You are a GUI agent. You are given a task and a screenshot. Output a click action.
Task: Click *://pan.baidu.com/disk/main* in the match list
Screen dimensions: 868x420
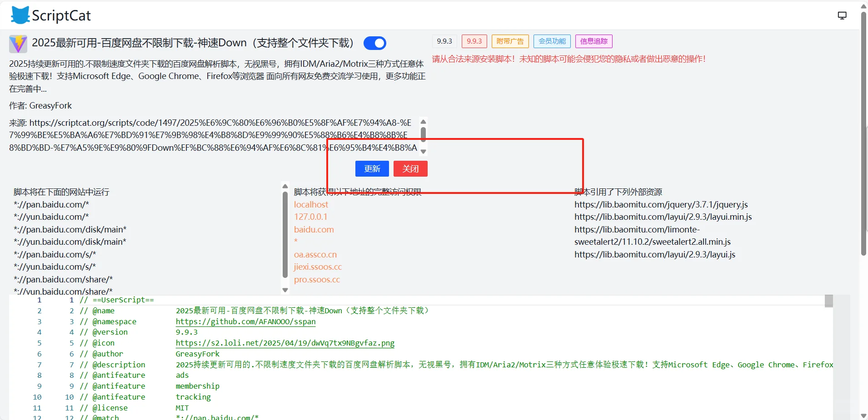70,229
